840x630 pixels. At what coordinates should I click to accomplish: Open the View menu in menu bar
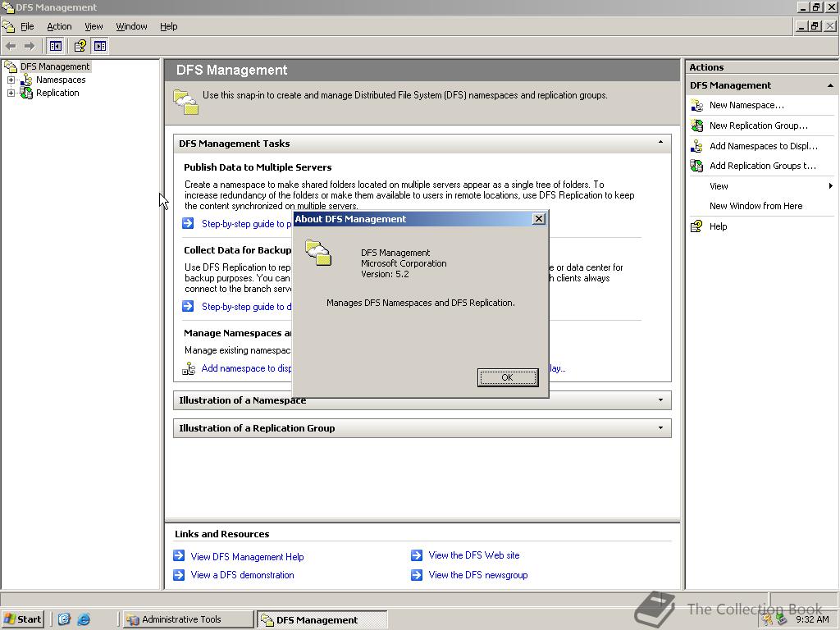click(94, 26)
